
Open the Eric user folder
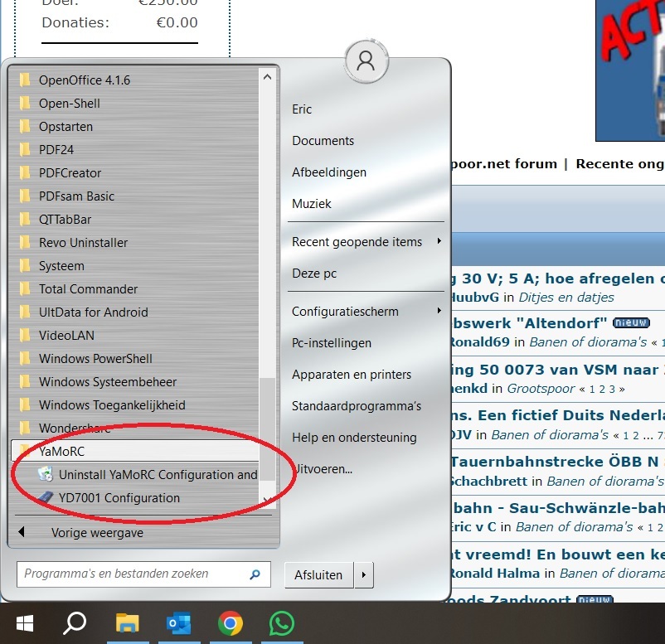click(302, 109)
